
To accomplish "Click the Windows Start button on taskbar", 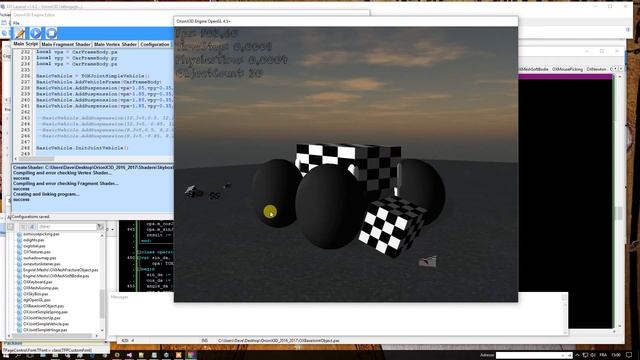I will click(5, 355).
